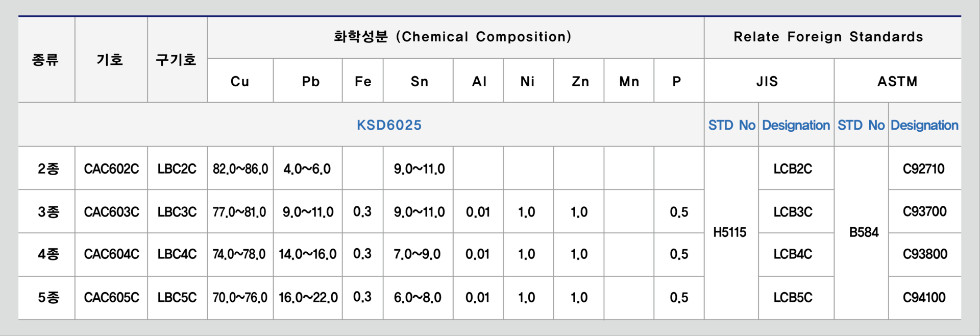980x336 pixels.
Task: Select the B584 ASTM standard number
Action: pos(864,232)
